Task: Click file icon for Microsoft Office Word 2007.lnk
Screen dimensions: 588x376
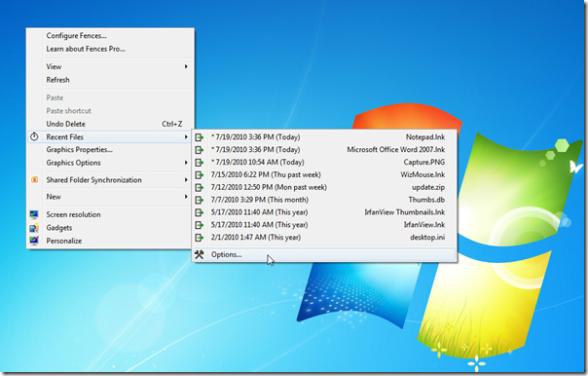Action: 200,150
